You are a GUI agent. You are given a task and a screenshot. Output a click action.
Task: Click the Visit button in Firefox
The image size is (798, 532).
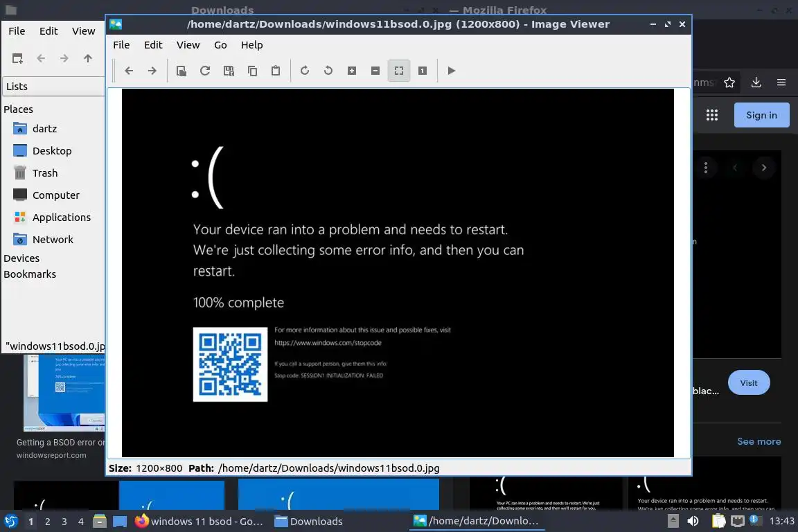tap(749, 383)
